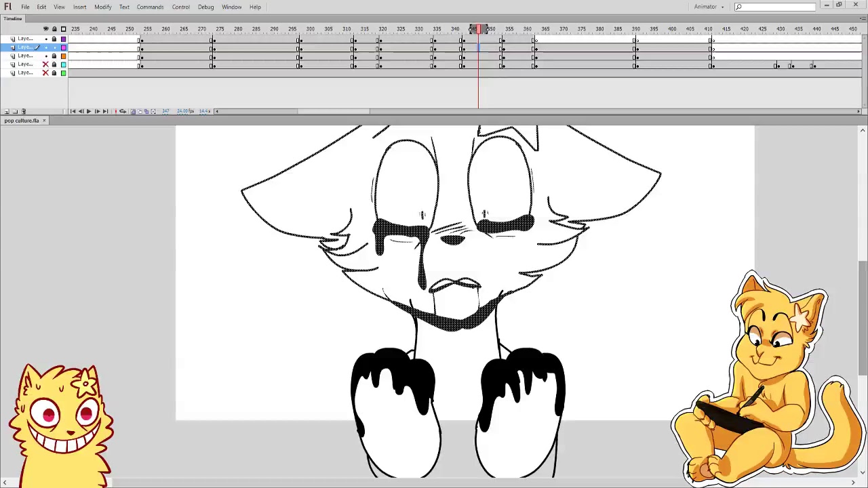868x488 pixels.
Task: Click the eye header icon to show or hide all layers
Action: coord(45,29)
